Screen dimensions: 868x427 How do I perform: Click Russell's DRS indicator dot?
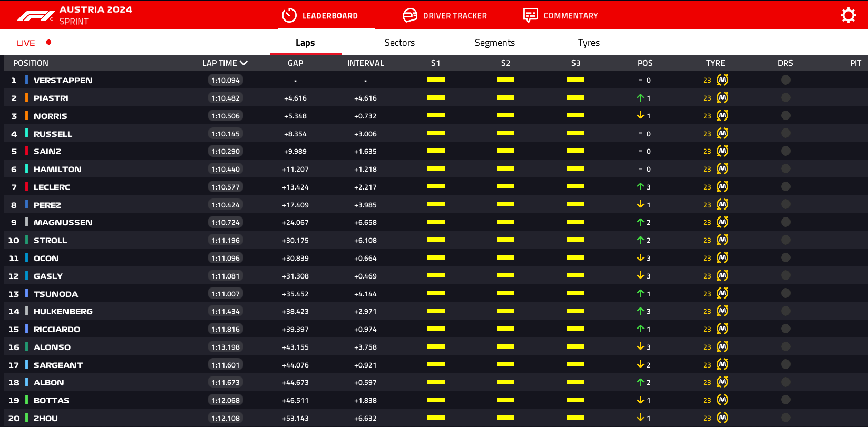point(786,134)
